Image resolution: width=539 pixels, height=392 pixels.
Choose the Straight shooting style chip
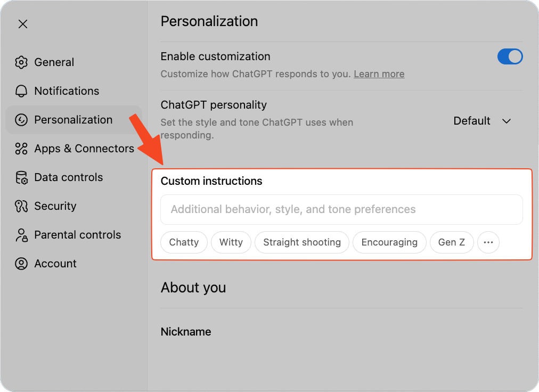pos(302,242)
